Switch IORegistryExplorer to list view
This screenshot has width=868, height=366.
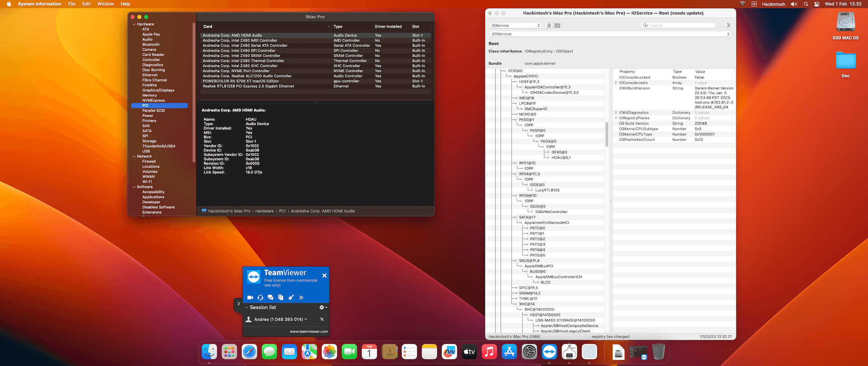[549, 25]
